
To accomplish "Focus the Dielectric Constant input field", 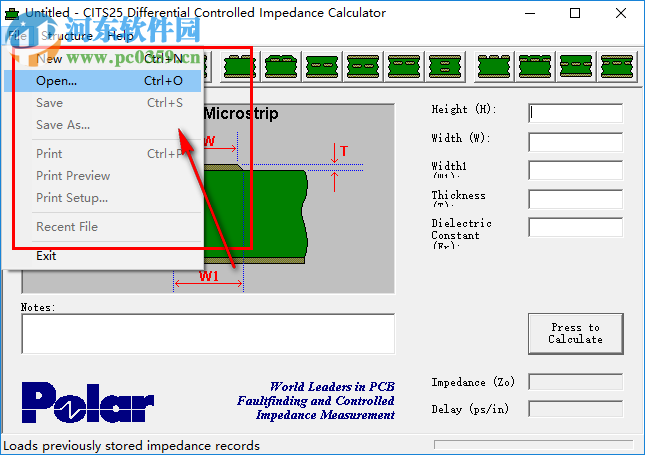I will point(575,228).
